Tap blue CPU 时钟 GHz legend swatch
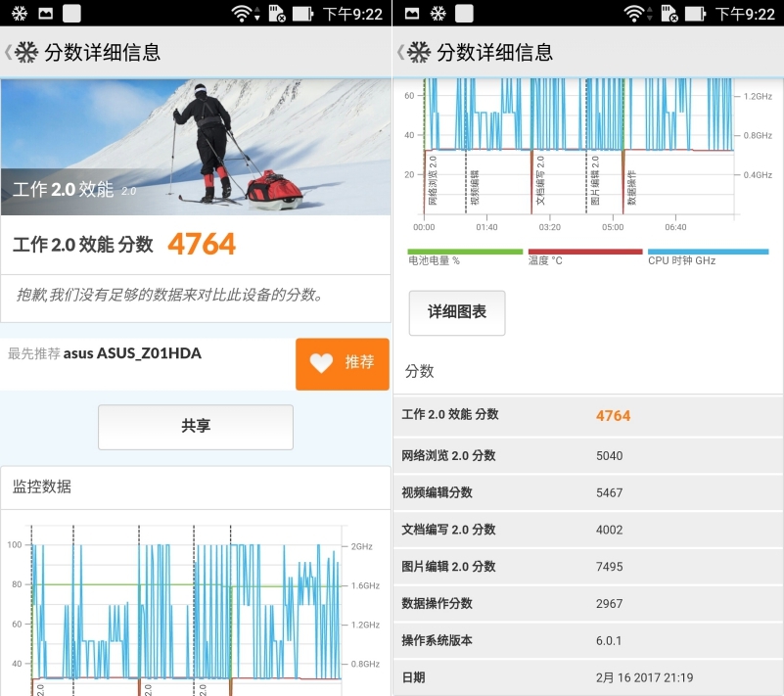Viewport: 784px width, 696px height. point(708,252)
